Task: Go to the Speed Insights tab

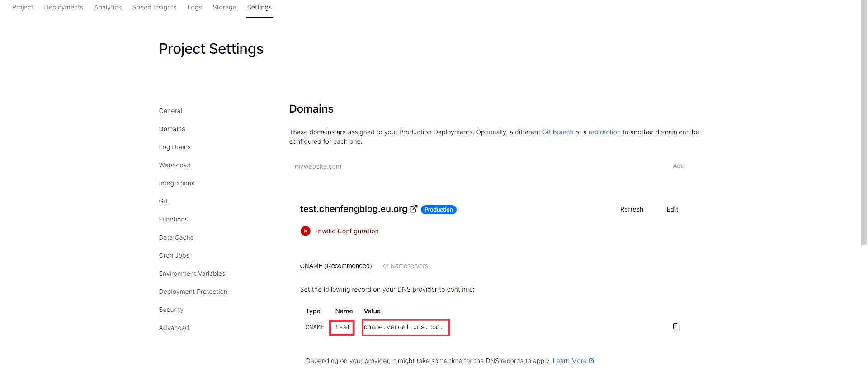Action: tap(154, 7)
